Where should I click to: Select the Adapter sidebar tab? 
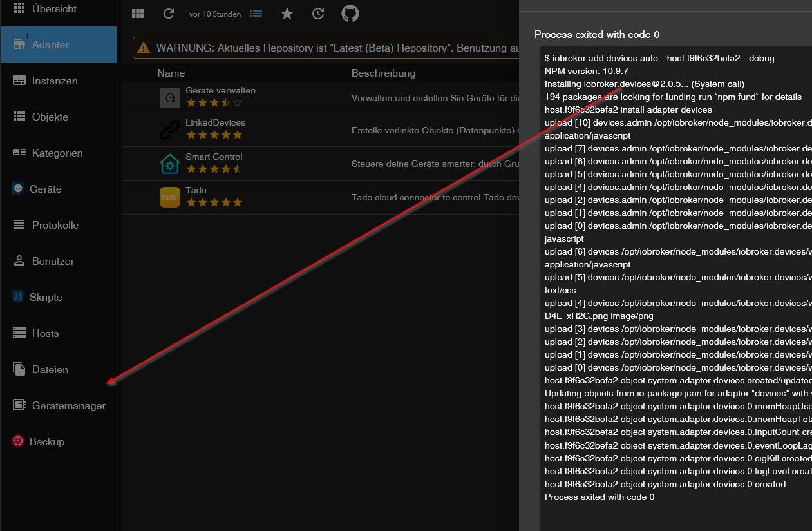tap(59, 44)
